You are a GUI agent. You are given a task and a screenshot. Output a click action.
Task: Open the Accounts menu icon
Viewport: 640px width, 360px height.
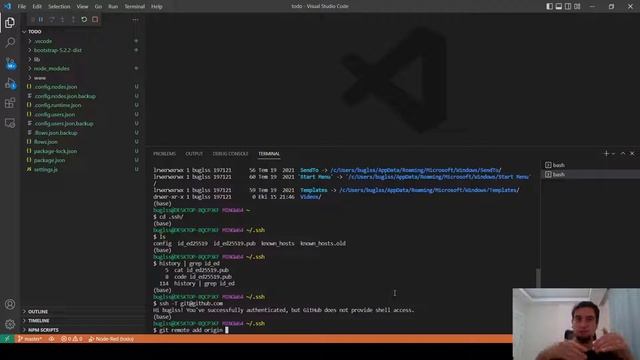[x=10, y=304]
